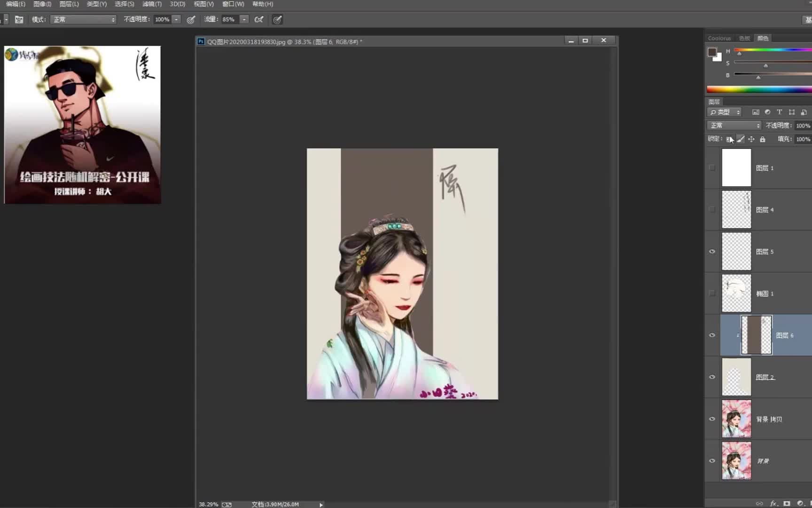Create new adjustment layer icon
This screenshot has height=508, width=812.
pyautogui.click(x=800, y=503)
